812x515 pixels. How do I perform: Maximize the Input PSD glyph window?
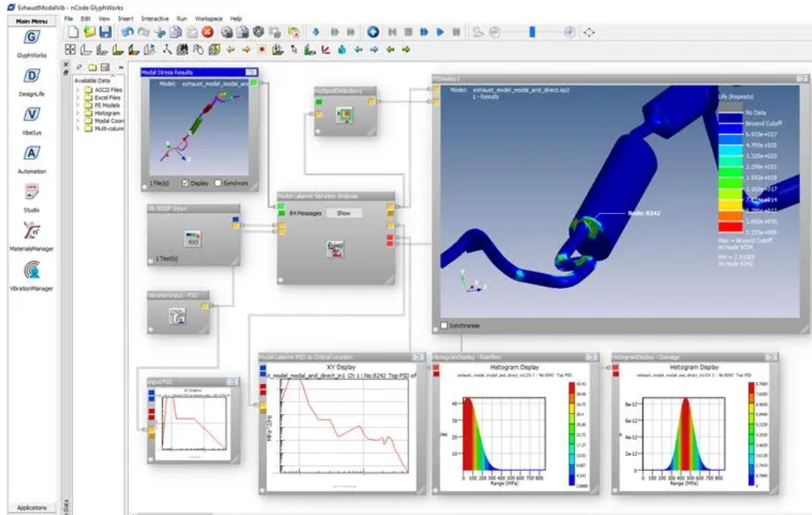tap(233, 382)
